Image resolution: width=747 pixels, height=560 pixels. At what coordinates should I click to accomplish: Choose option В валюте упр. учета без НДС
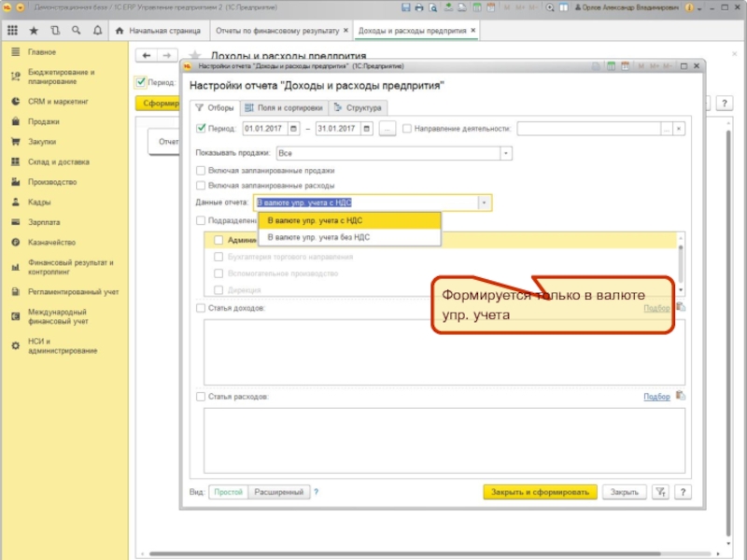point(318,238)
